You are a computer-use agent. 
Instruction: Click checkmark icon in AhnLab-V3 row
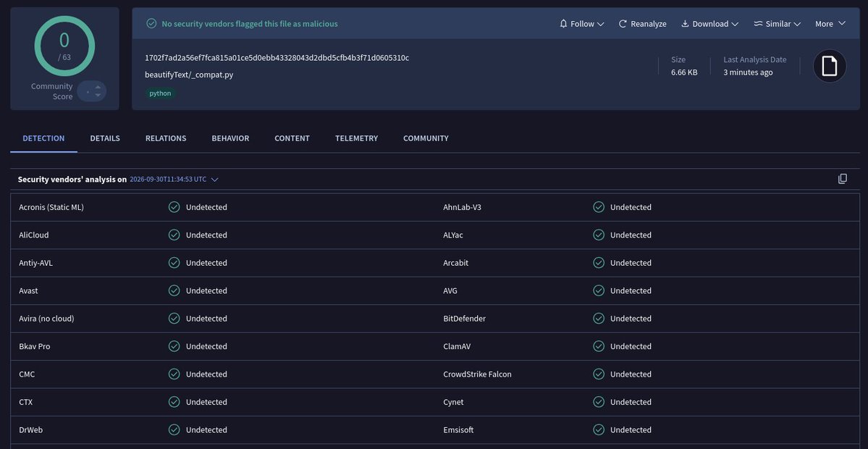[x=599, y=207]
